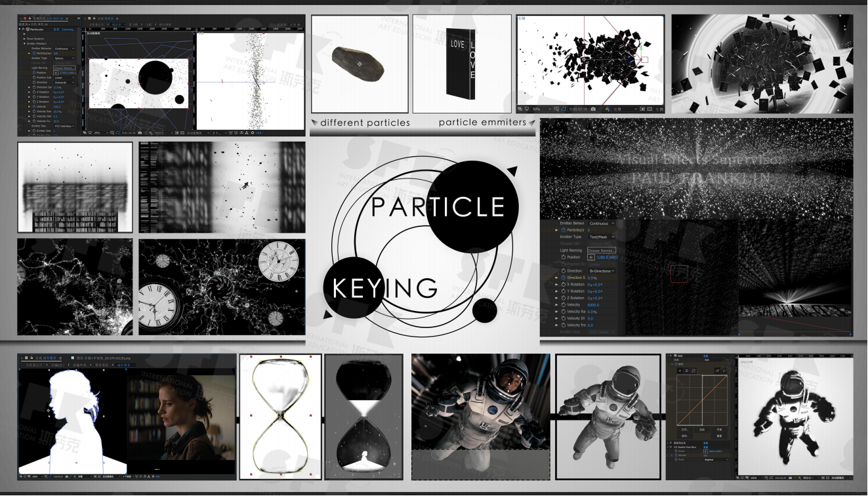Toggle Particles/sec stopwatch with value 100
Image resolution: width=868 pixels, height=496 pixels.
click(33, 53)
